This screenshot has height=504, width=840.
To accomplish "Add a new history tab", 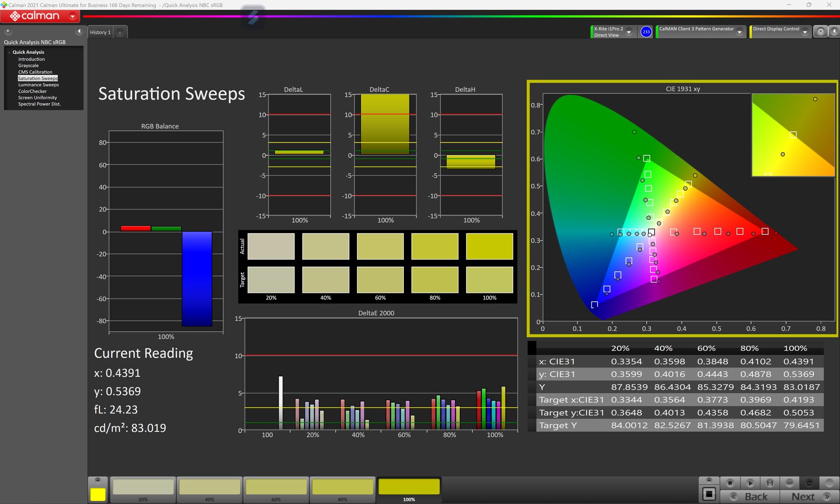I will (x=120, y=33).
